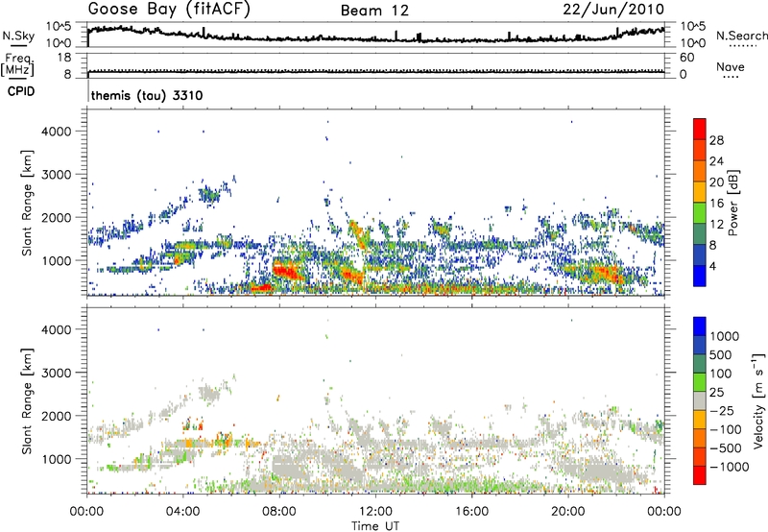Click the "-500" velocity colorbar value
This screenshot has width=768, height=532.
726,448
